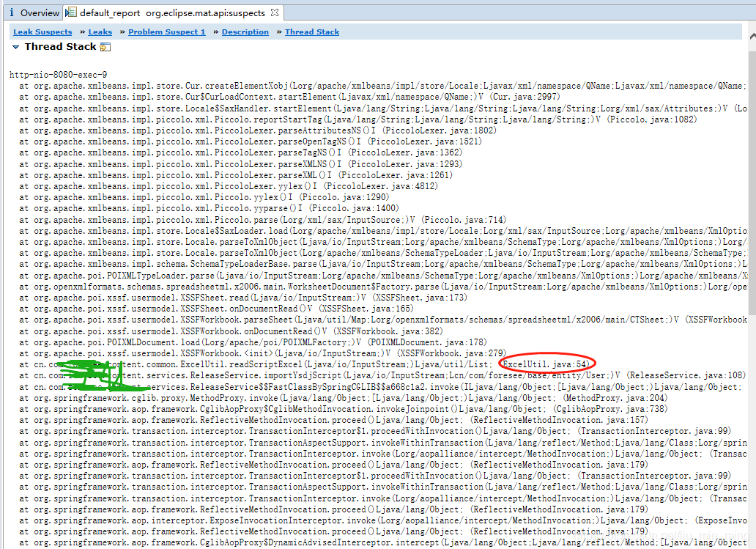Select the Locale$SaxLoader.load stack line
This screenshot has width=756, height=549.
tap(383, 231)
